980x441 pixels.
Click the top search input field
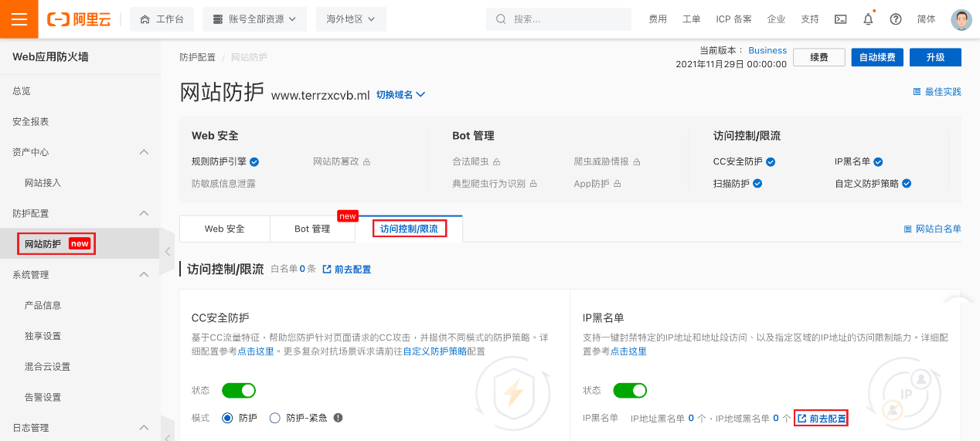(x=564, y=19)
